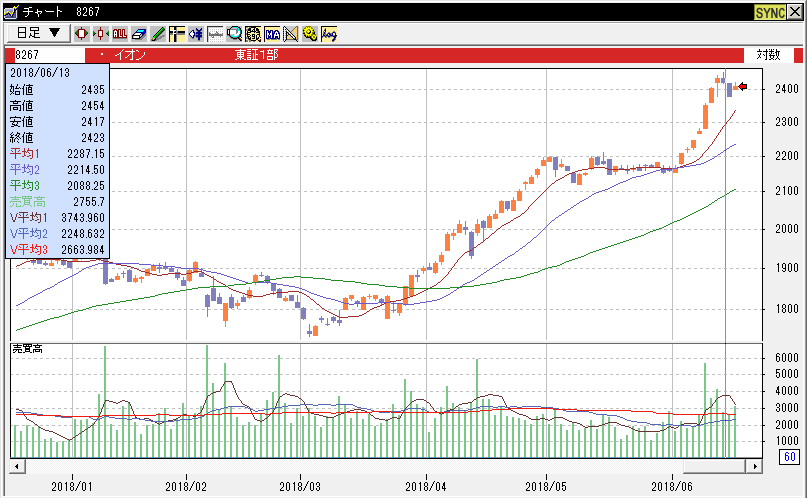Select the eraser tool icon
Viewport: 807px width, 498px height.
click(x=139, y=33)
